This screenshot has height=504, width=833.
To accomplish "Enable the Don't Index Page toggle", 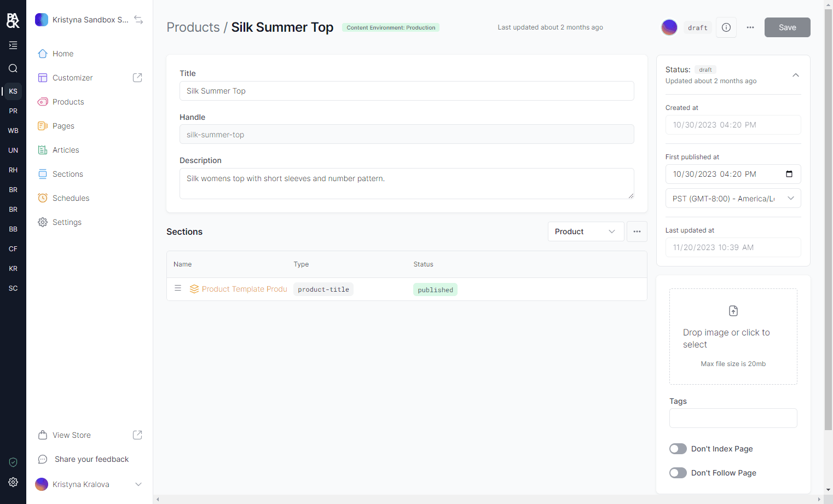I will tap(678, 449).
